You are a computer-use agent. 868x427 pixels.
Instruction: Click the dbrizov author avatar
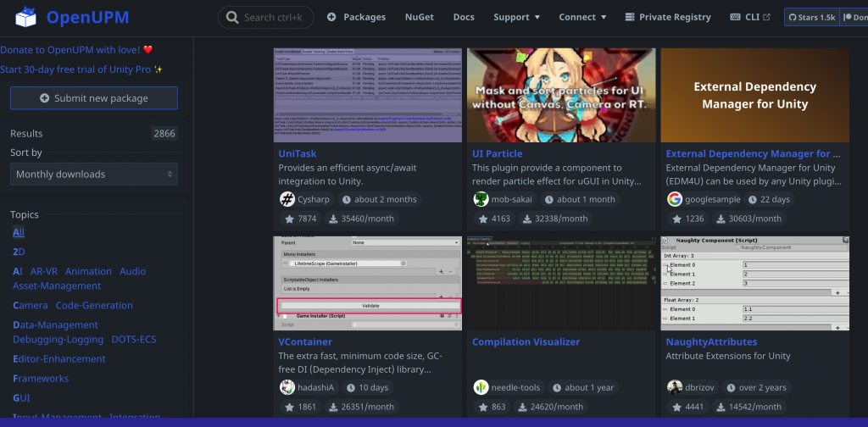[674, 387]
